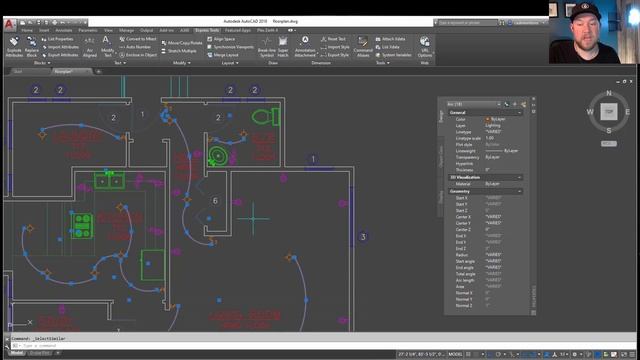640x360 pixels.
Task: Click the TOP face of ViewCube
Action: coord(609,112)
